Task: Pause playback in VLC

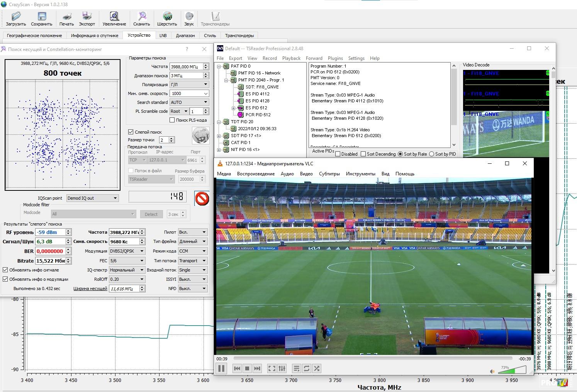Action: 221,368
